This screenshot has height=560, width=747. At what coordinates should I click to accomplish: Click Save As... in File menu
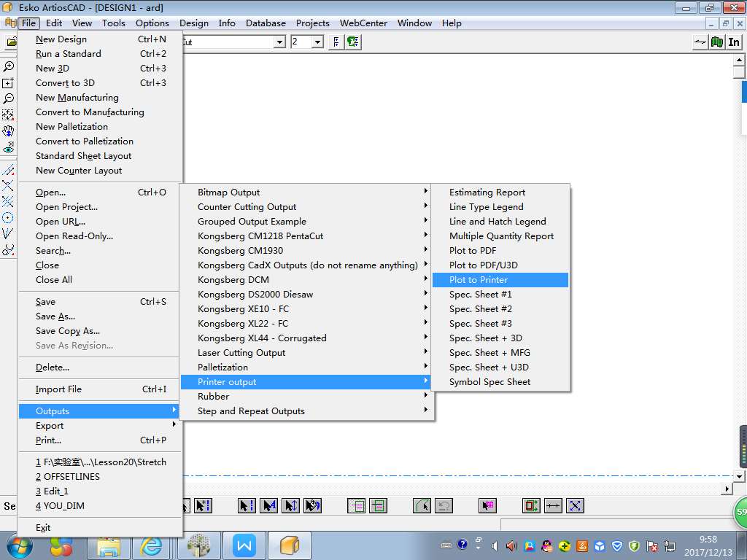(55, 316)
